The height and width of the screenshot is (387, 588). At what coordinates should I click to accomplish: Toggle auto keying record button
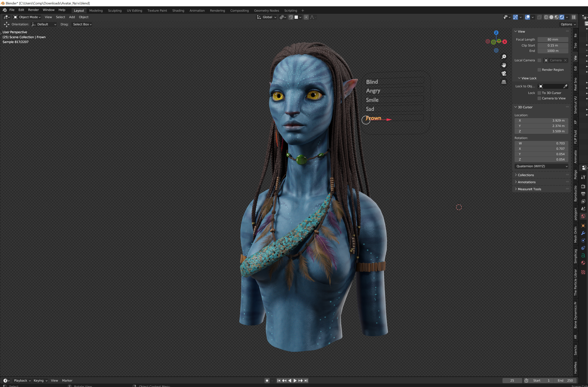coord(267,381)
